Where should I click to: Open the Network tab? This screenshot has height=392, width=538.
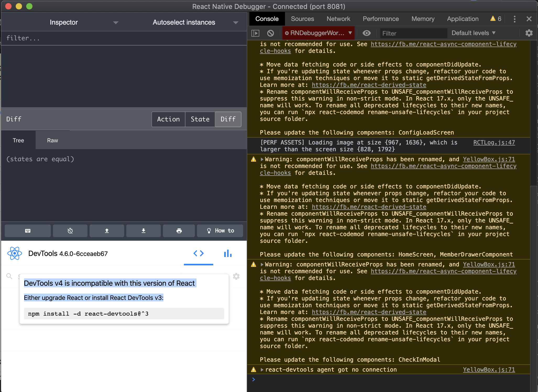pyautogui.click(x=338, y=19)
